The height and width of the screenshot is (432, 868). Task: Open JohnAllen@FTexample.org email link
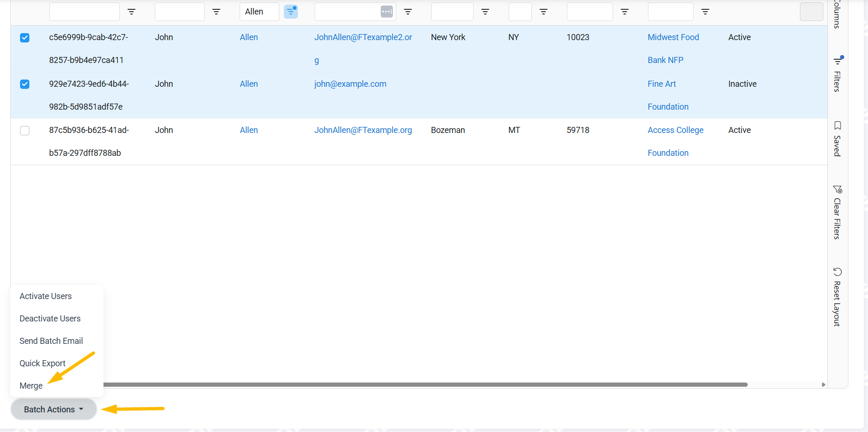pyautogui.click(x=363, y=130)
